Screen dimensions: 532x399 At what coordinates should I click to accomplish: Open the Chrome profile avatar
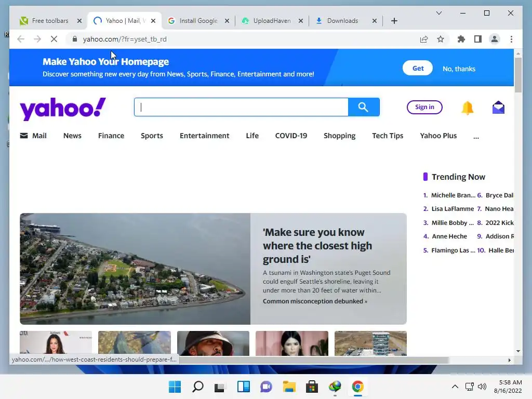click(x=495, y=39)
